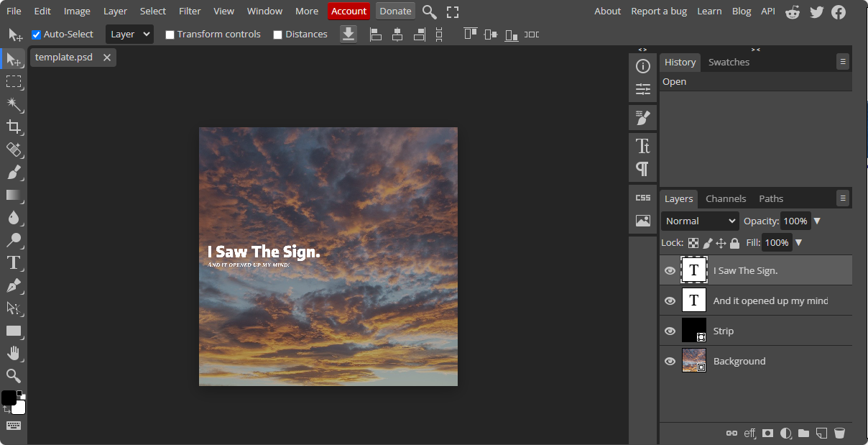Viewport: 868px width, 445px height.
Task: Choose the Hand tool
Action: click(14, 353)
